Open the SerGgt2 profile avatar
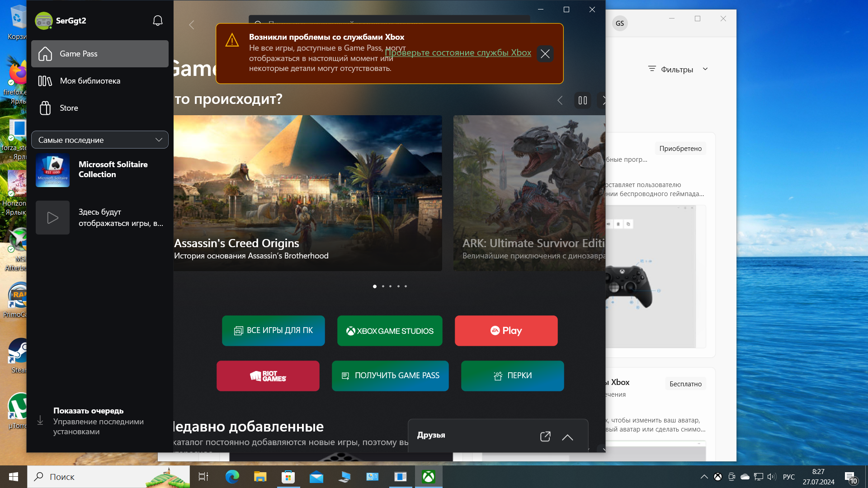 tap(43, 21)
